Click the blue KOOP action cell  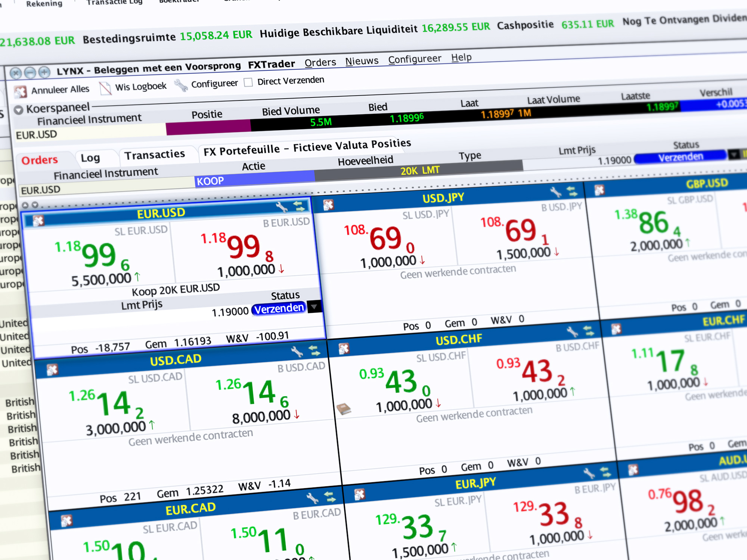coord(254,178)
